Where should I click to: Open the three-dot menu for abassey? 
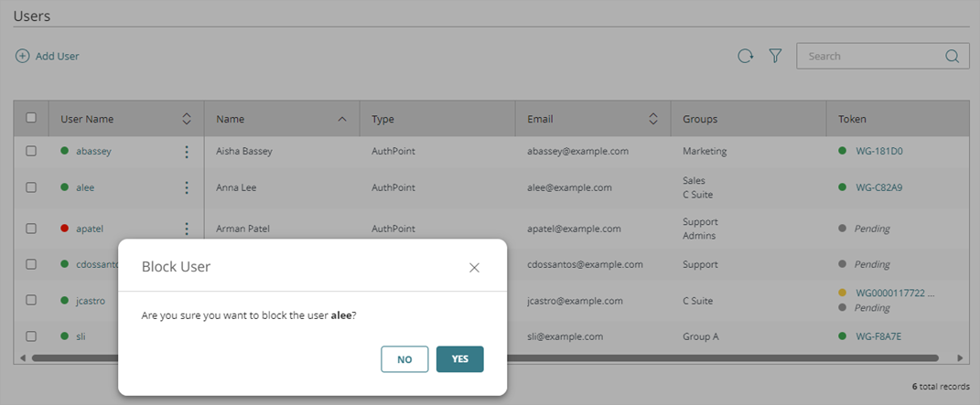pos(187,152)
